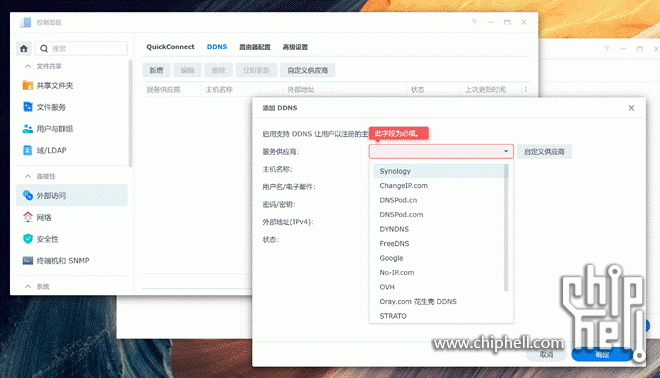This screenshot has width=660, height=378.
Task: Click the Edit button in toolbar
Action: [x=187, y=70]
